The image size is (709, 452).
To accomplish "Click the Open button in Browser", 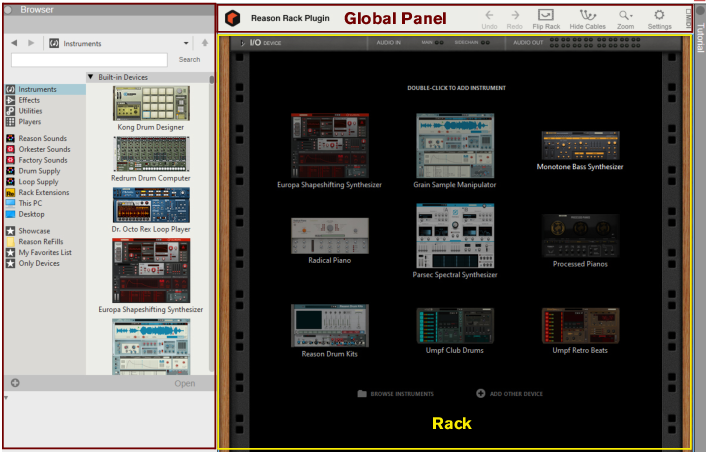I will pos(184,383).
